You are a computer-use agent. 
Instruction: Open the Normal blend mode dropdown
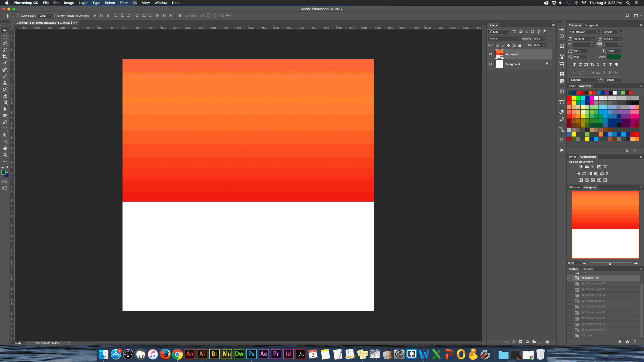(x=504, y=39)
